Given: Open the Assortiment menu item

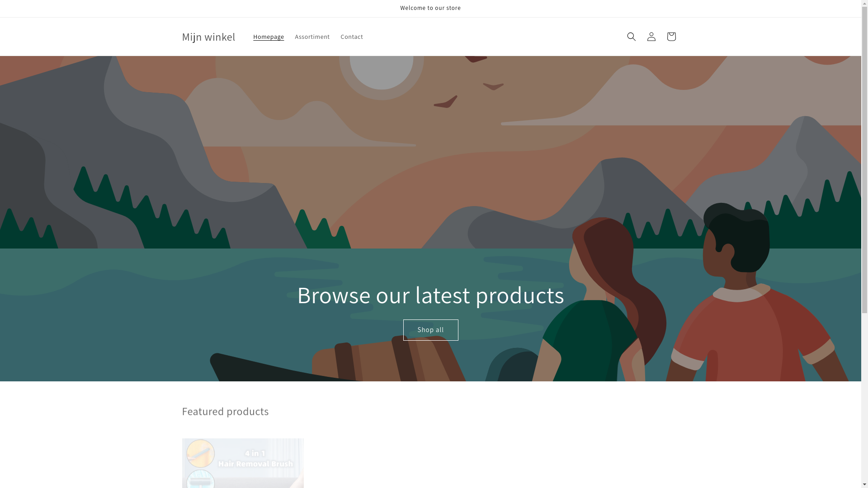Looking at the screenshot, I should (312, 37).
